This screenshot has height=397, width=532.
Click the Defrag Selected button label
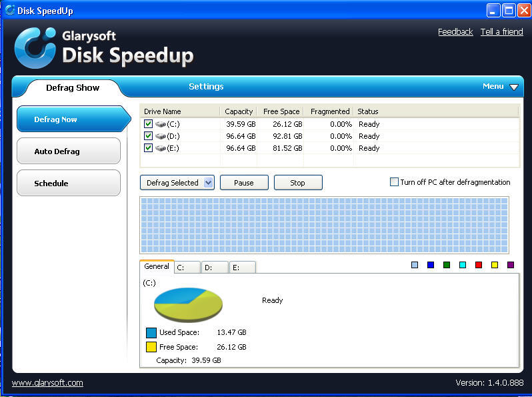point(173,183)
